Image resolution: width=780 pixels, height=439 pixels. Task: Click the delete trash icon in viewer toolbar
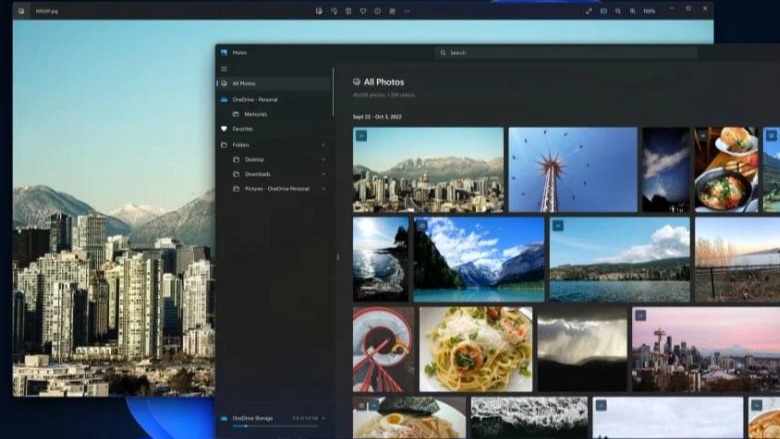(348, 11)
